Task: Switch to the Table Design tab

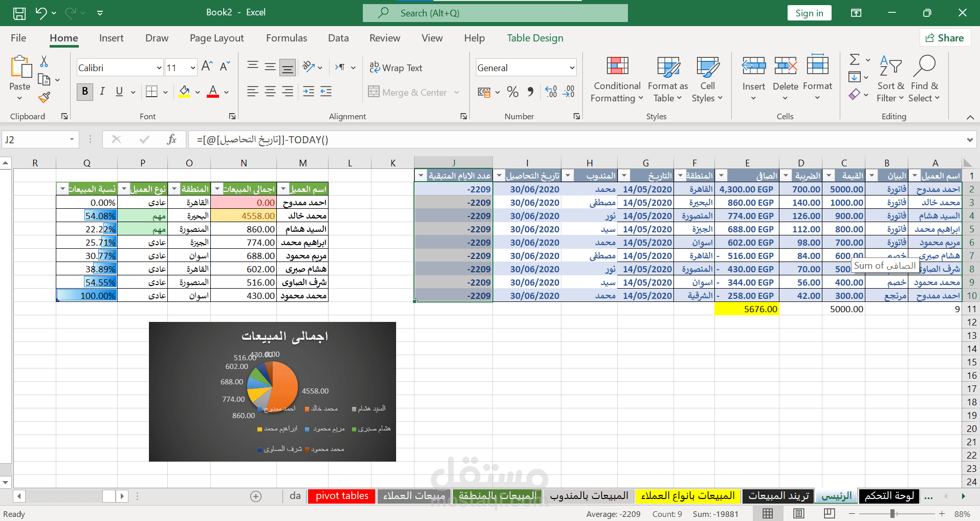Action: coord(535,38)
